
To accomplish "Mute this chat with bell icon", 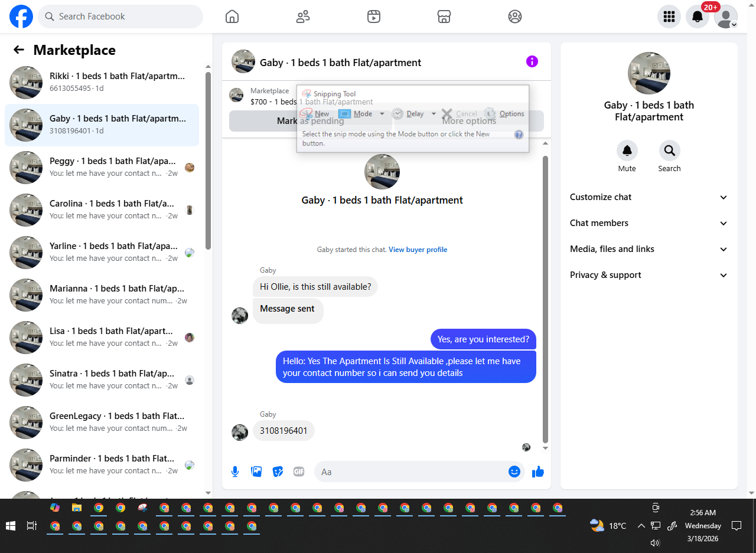I will click(x=627, y=151).
